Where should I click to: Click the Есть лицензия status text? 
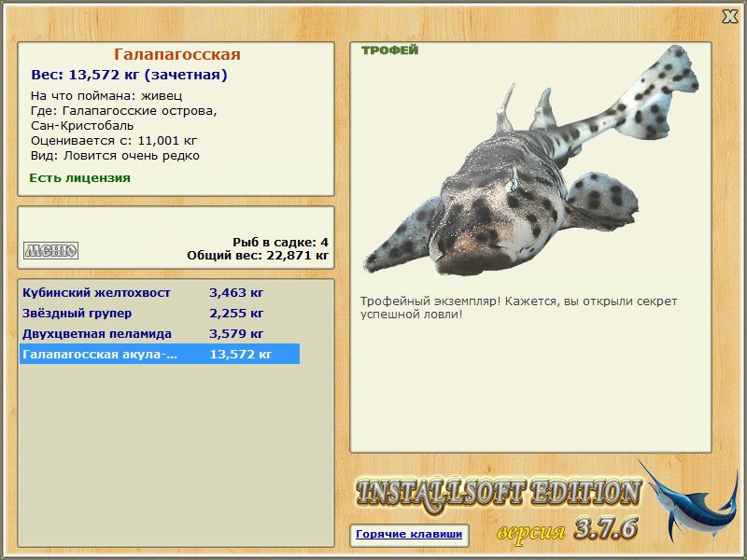(x=79, y=178)
